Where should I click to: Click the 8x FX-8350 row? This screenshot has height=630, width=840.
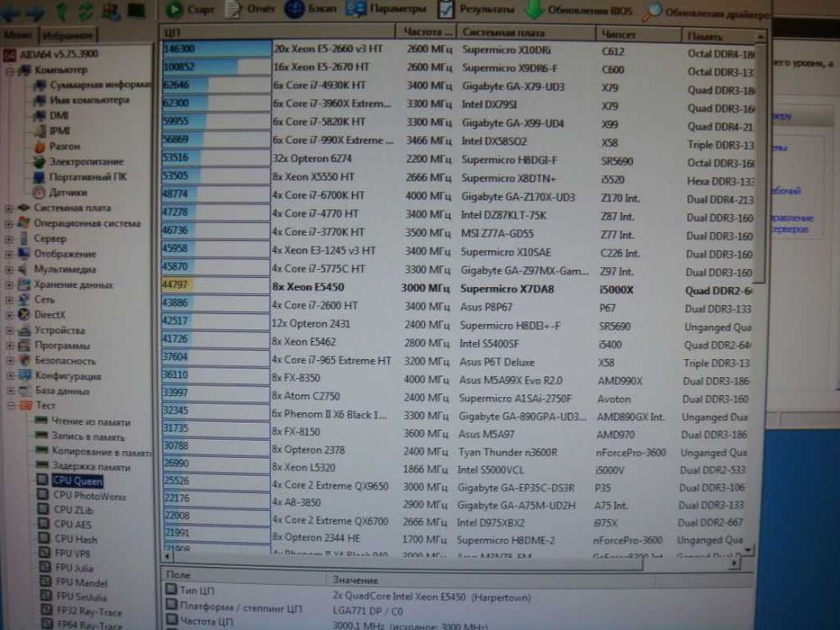point(456,379)
